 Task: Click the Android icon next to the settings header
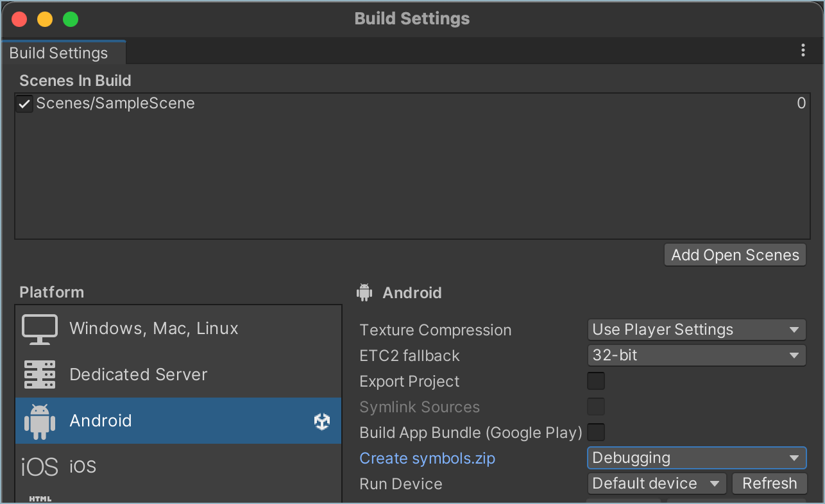364,292
